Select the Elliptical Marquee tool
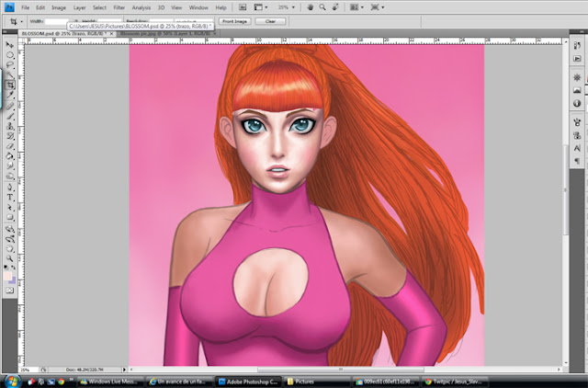Screen dimensions: 588x388 pyautogui.click(x=10, y=55)
